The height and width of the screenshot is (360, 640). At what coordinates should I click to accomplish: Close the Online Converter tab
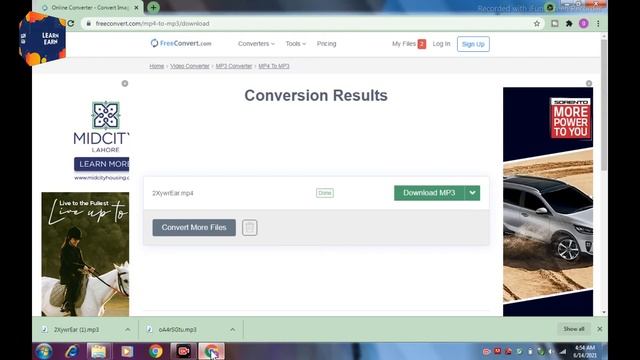coord(136,7)
